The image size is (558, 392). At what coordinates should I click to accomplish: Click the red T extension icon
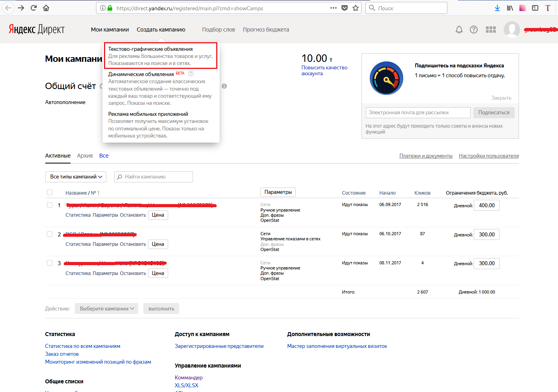point(548,8)
